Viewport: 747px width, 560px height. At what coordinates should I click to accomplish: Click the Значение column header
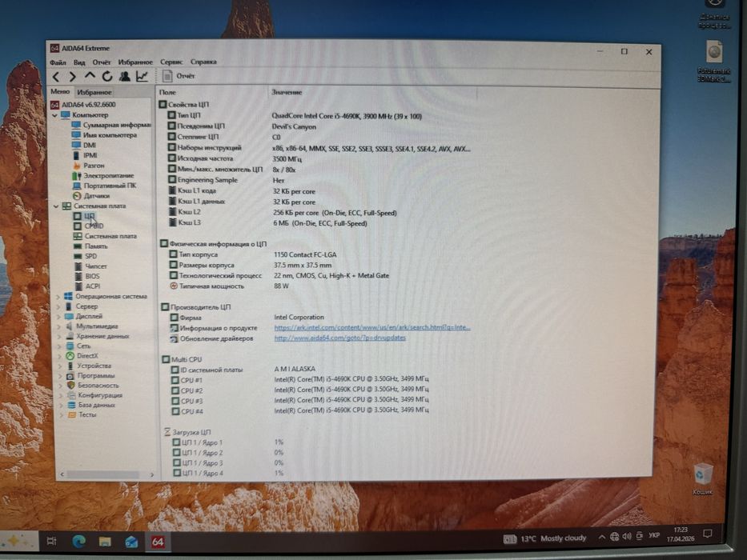[x=287, y=92]
